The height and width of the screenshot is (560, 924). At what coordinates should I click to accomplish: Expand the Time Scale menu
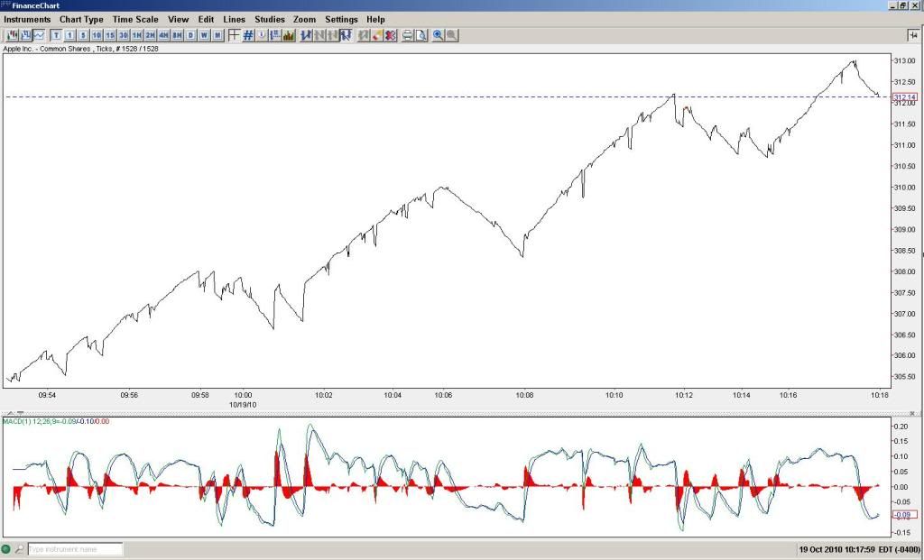(x=135, y=19)
